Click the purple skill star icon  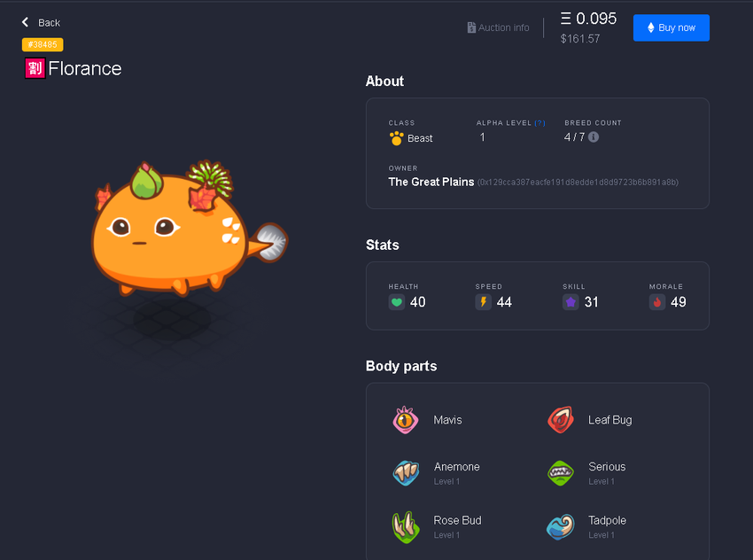pyautogui.click(x=571, y=302)
